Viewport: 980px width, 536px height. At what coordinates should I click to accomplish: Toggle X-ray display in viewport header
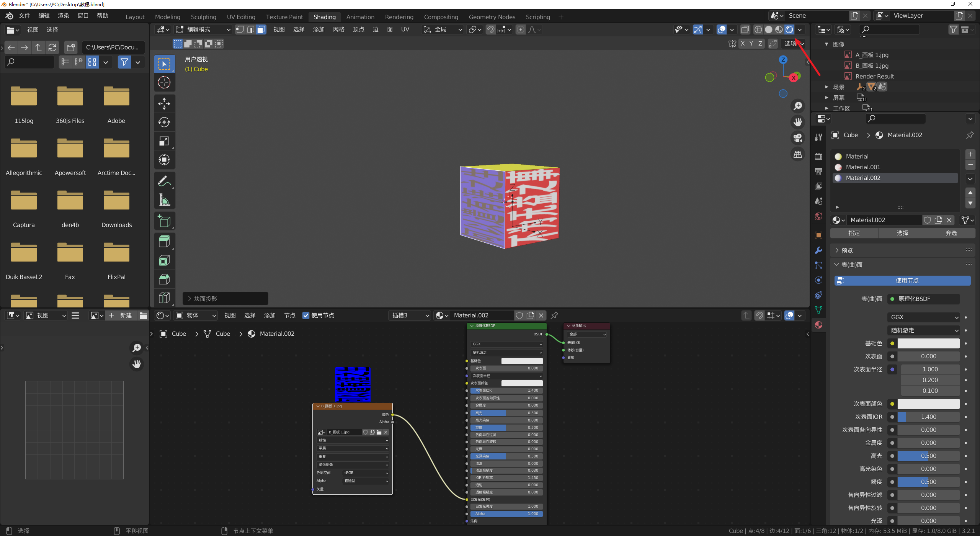tap(745, 29)
